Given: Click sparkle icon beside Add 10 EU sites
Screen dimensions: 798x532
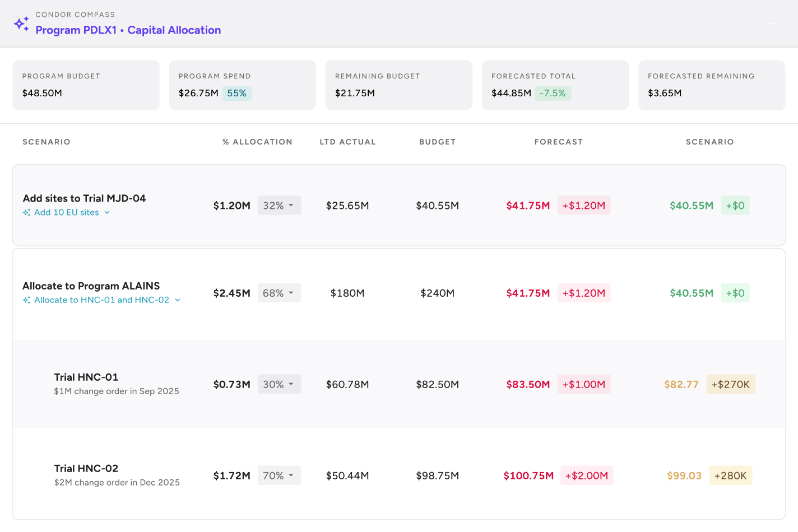Looking at the screenshot, I should 26,213.
